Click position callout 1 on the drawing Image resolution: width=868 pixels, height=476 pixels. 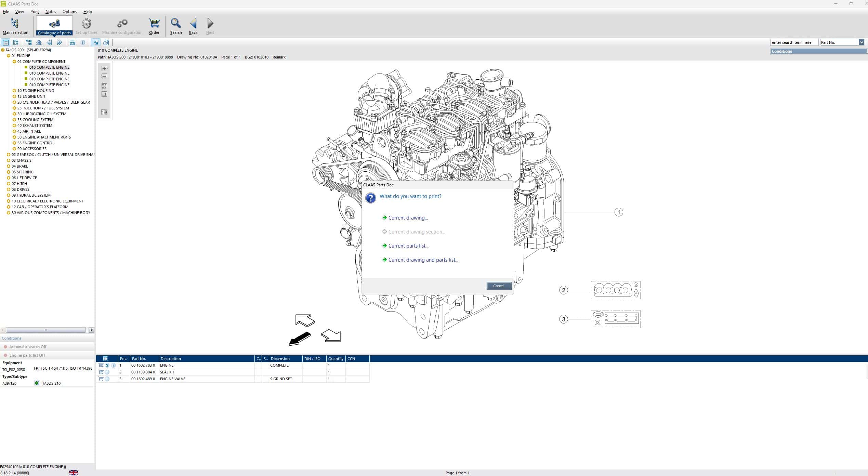(x=618, y=212)
